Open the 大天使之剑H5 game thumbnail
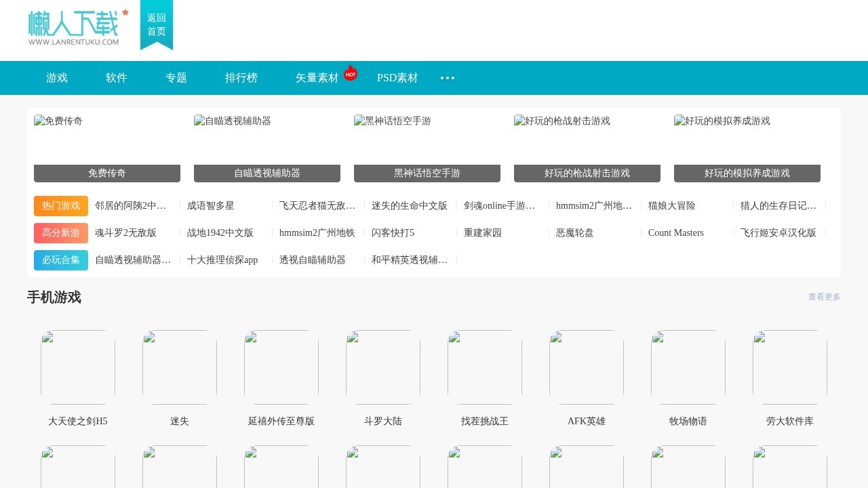 pos(77,366)
